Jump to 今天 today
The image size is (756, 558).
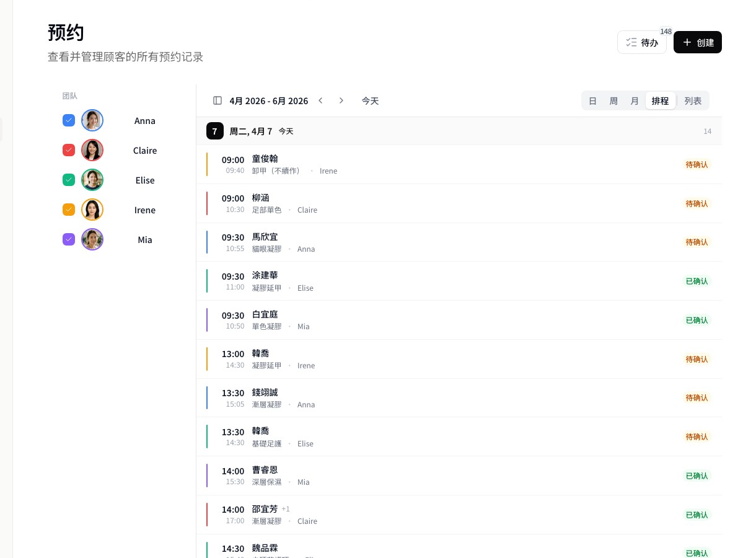(370, 100)
